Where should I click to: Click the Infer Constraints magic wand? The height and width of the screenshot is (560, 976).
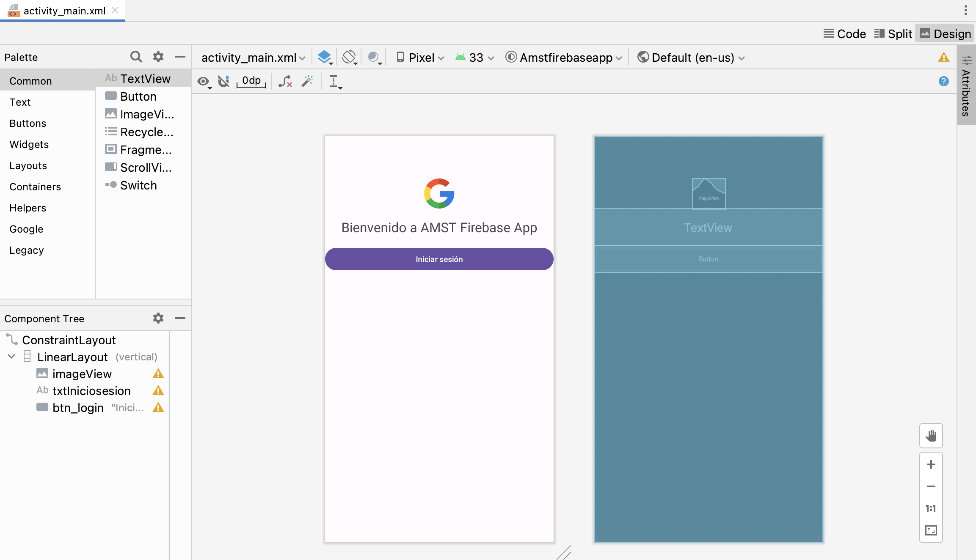pos(308,81)
